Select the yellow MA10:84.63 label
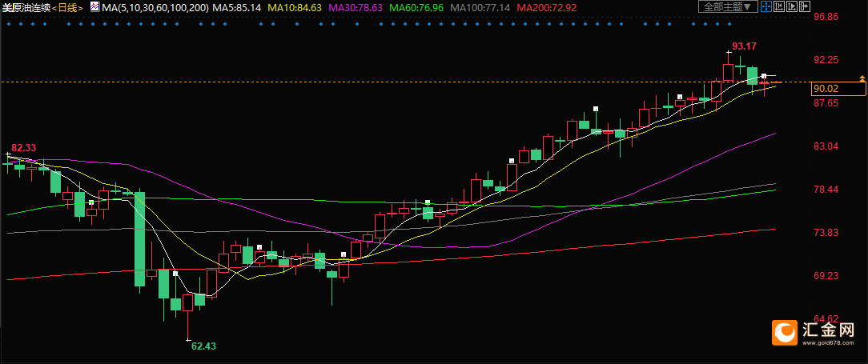 (x=295, y=8)
